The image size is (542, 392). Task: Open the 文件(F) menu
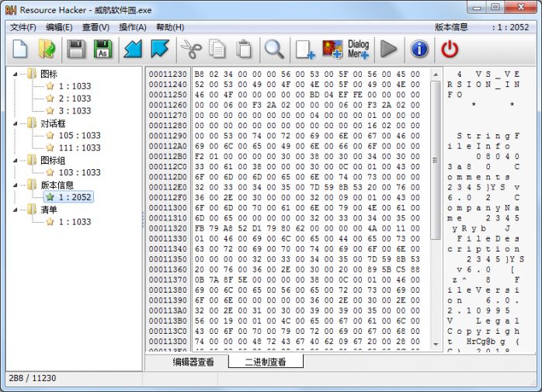coord(23,27)
